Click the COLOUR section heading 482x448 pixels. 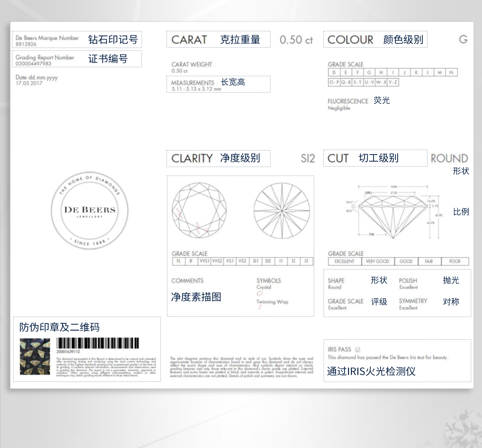point(350,40)
